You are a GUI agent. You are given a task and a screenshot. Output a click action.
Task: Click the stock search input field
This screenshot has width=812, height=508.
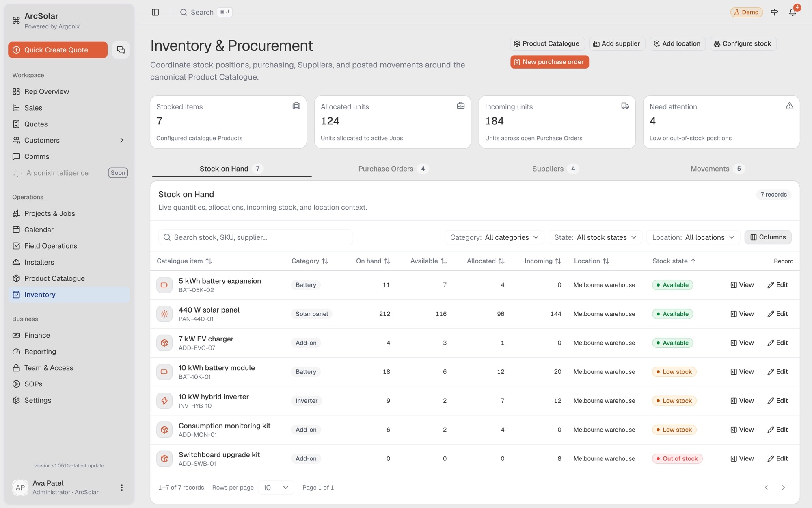coord(256,237)
